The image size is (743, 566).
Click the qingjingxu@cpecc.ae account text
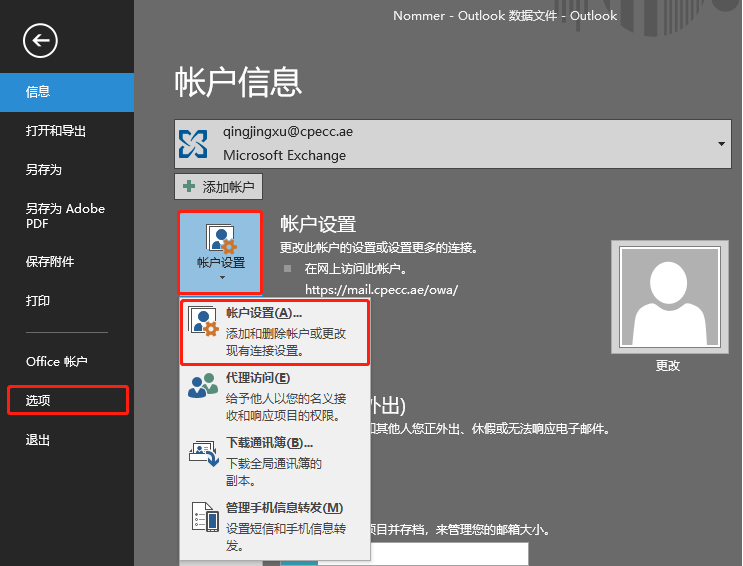tap(288, 132)
